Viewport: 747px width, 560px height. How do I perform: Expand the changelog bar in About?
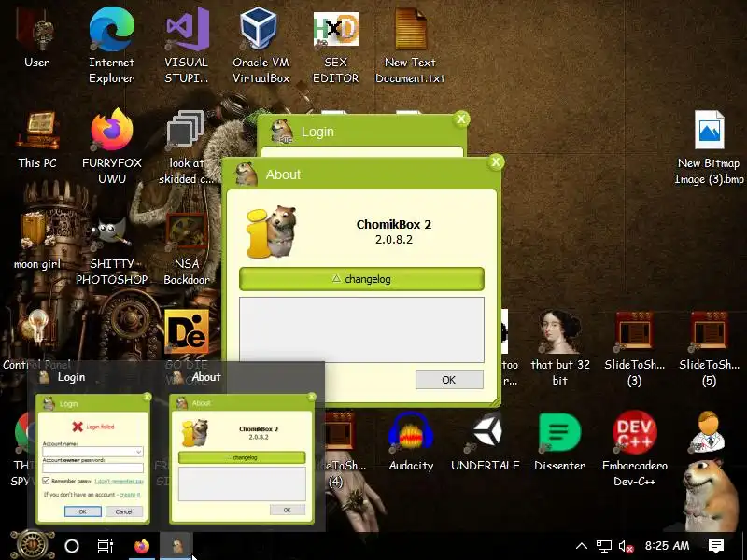361,278
